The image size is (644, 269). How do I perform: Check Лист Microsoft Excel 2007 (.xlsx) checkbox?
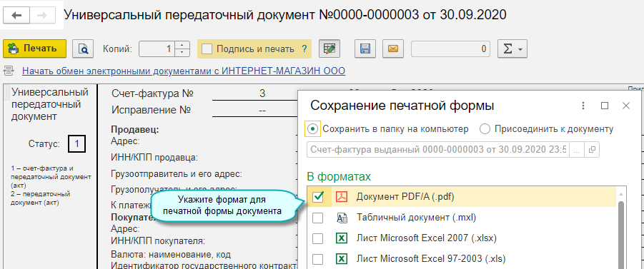(x=318, y=238)
